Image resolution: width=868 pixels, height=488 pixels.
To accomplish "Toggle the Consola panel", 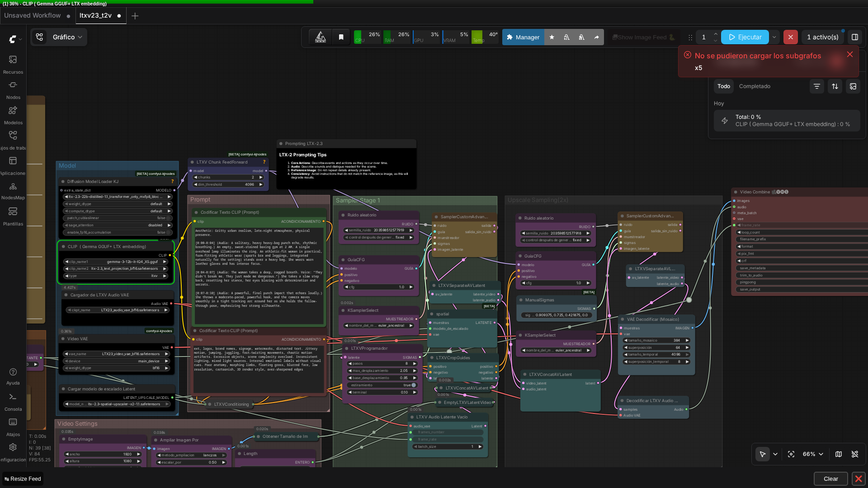I will click(13, 402).
